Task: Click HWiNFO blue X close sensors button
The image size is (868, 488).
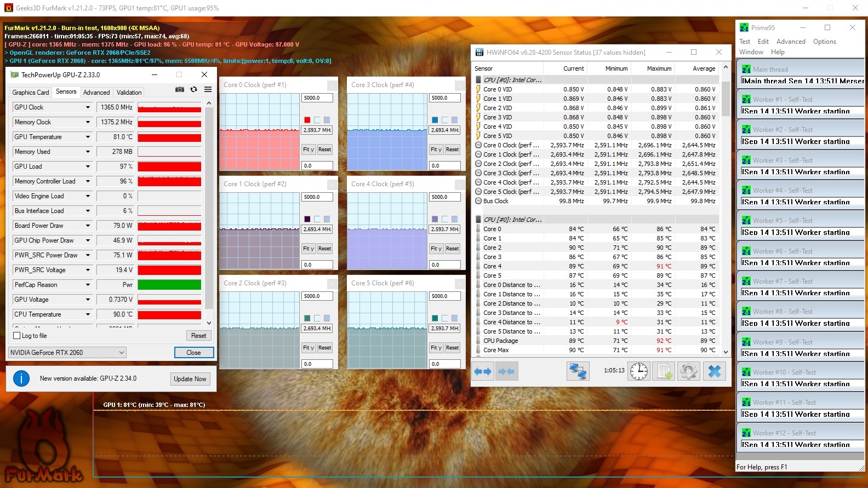Action: point(715,371)
